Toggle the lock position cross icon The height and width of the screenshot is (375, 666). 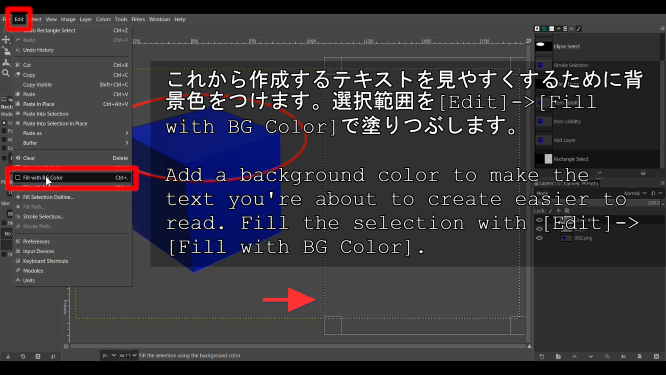[559, 211]
